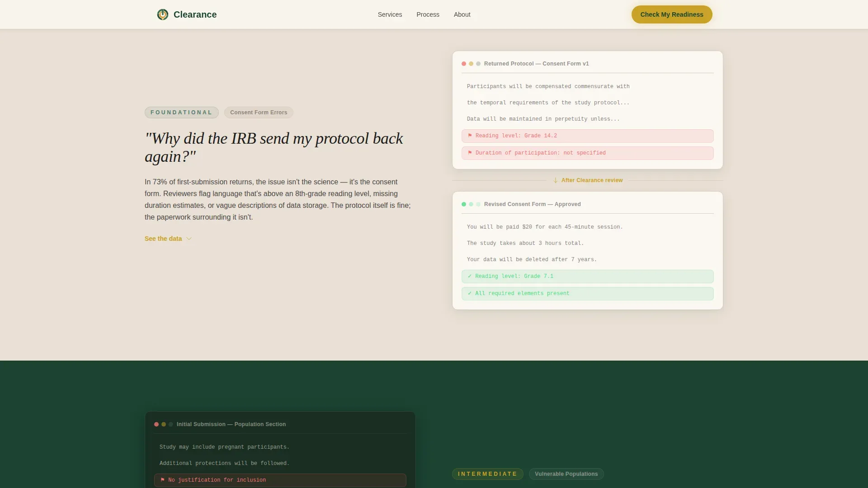
Task: Click the red dot on Initial Submission window
Action: click(x=156, y=424)
